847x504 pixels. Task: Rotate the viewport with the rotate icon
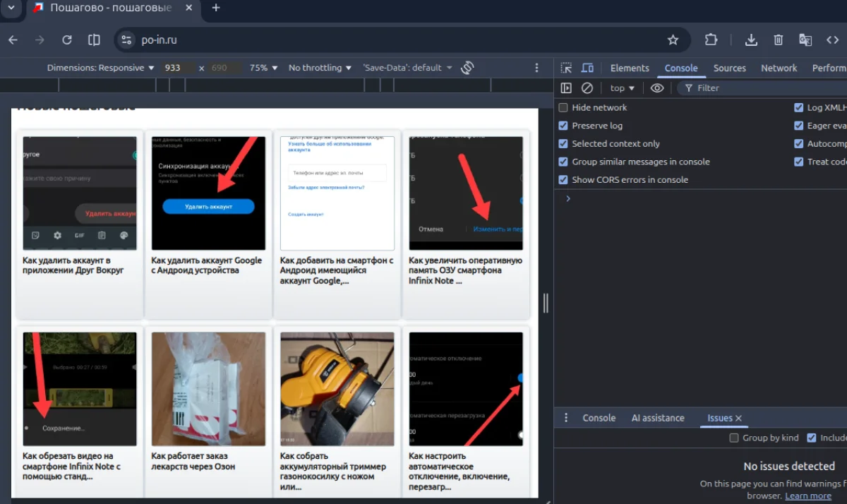click(x=467, y=68)
